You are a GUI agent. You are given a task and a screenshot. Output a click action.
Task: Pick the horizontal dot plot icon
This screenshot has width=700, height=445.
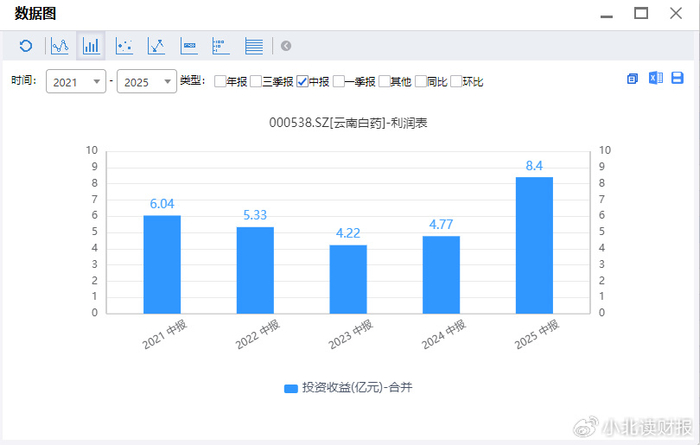point(221,46)
